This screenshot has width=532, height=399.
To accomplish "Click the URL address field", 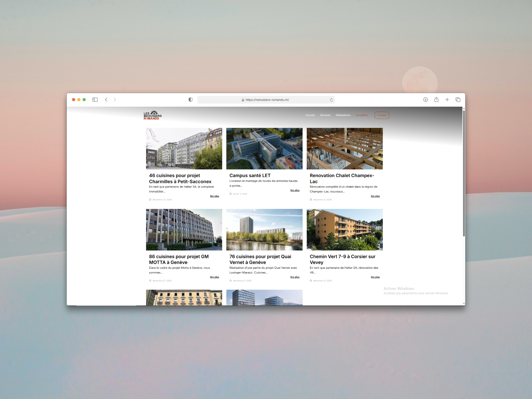I will [x=266, y=100].
